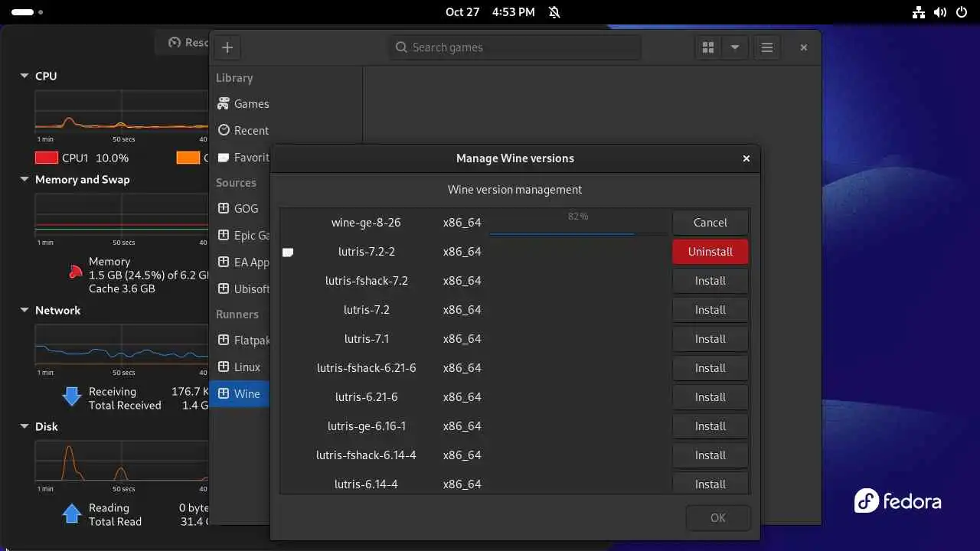980x551 pixels.
Task: Select the lutris-7.2-2 version name
Action: coord(367,252)
